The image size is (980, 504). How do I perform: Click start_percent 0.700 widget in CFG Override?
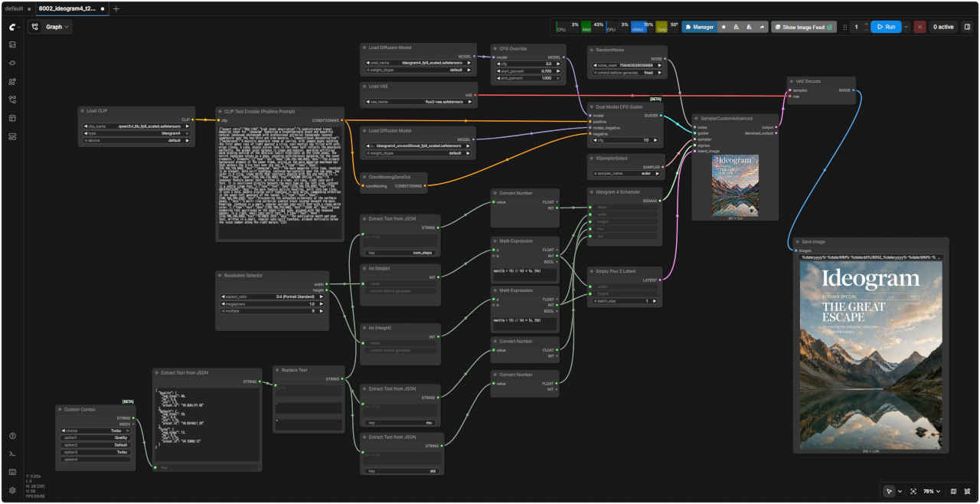pos(528,70)
